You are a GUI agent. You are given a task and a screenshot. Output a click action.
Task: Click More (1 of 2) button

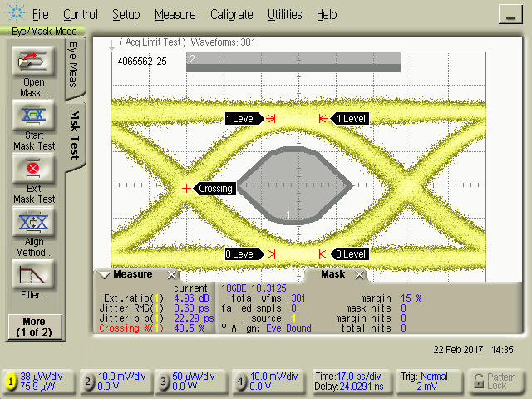pos(33,327)
